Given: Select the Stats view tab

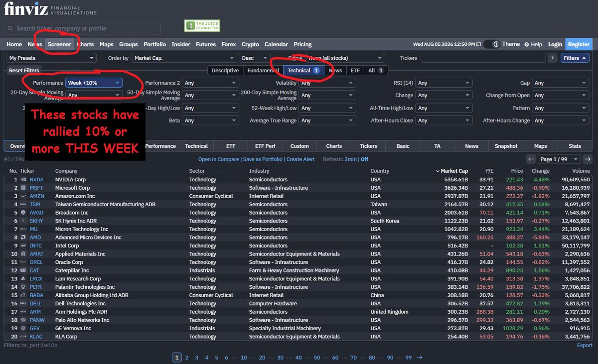Looking at the screenshot, I should [x=575, y=146].
